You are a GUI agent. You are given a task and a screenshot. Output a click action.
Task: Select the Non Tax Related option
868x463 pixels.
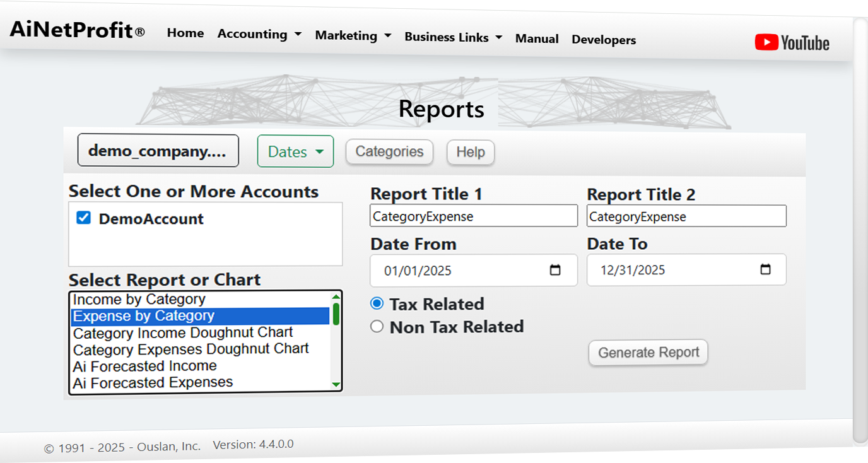[x=377, y=326]
